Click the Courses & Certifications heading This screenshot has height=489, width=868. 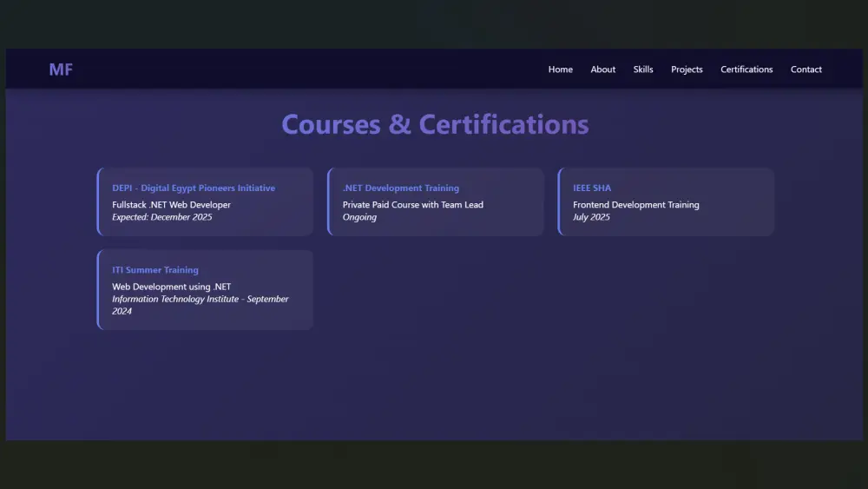coord(435,124)
